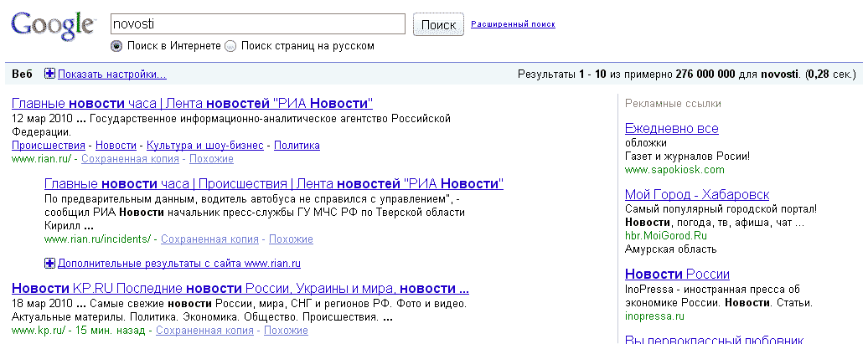Open the Новости России ad link
The height and width of the screenshot is (344, 868).
click(677, 275)
